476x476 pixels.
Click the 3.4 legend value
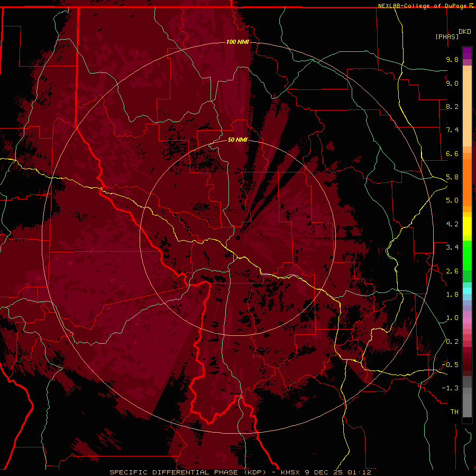click(452, 248)
